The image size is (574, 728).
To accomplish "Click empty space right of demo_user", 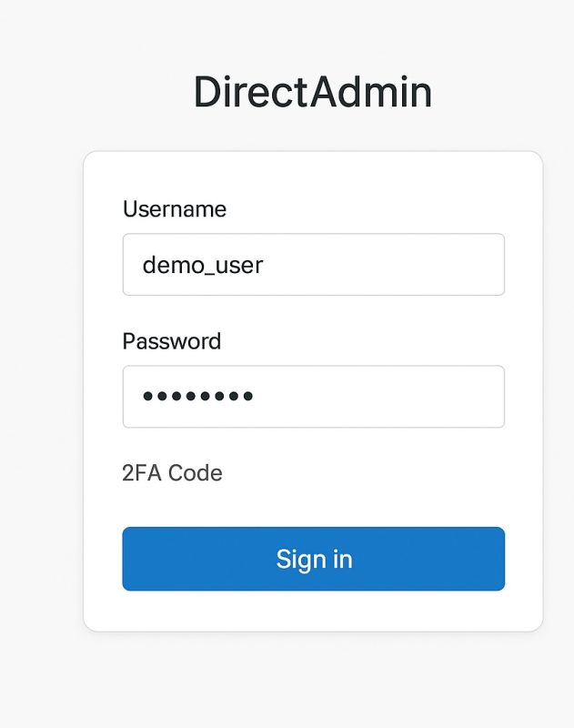I will [x=400, y=265].
